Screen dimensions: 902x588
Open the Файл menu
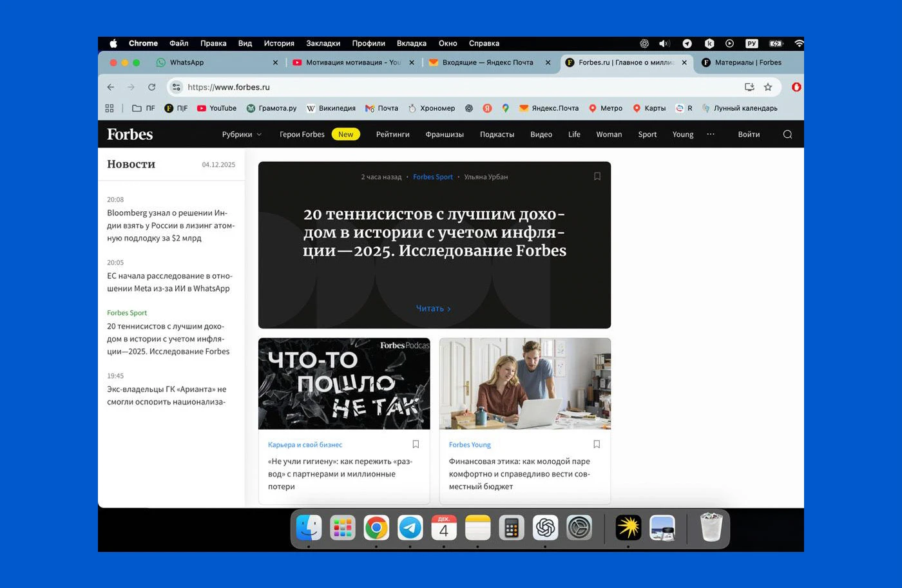coord(178,43)
